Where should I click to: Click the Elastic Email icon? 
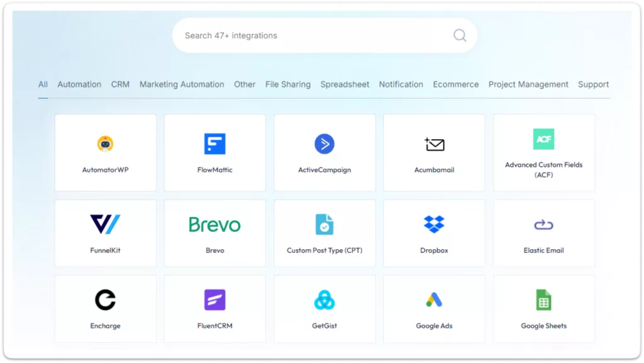click(x=543, y=223)
